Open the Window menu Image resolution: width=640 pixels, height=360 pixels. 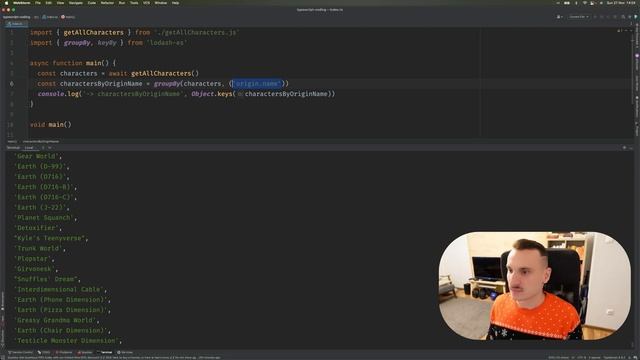[x=161, y=3]
